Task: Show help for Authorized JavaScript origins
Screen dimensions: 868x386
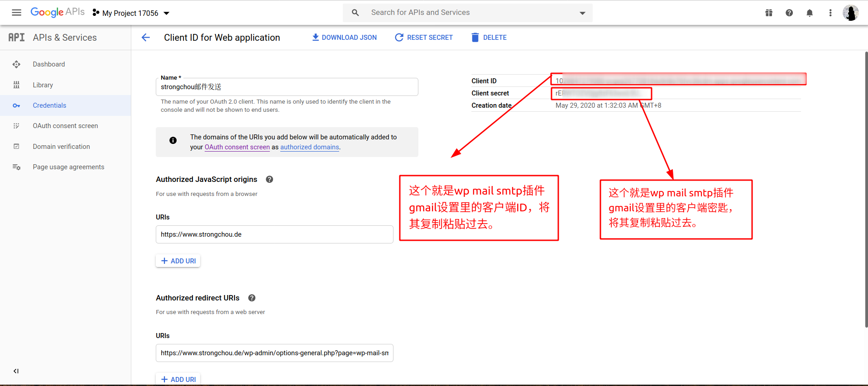Action: (269, 179)
